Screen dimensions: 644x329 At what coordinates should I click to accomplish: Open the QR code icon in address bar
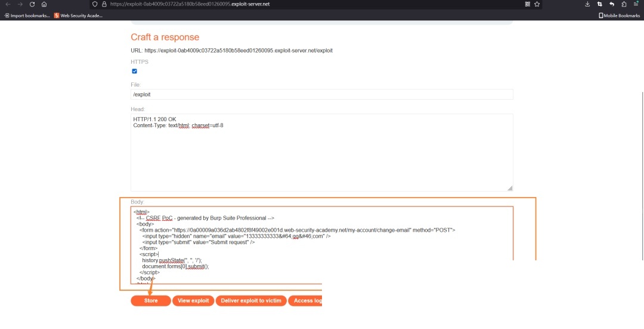[x=528, y=4]
